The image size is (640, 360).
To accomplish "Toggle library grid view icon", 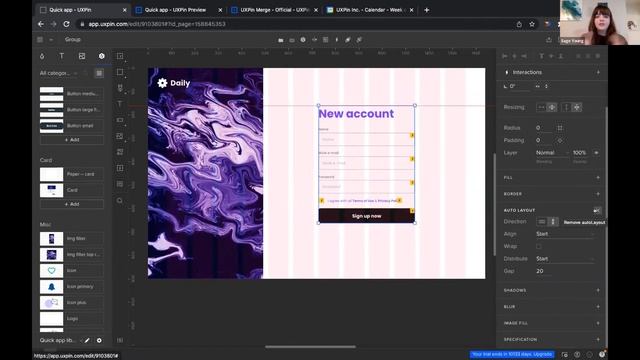I will point(99,73).
